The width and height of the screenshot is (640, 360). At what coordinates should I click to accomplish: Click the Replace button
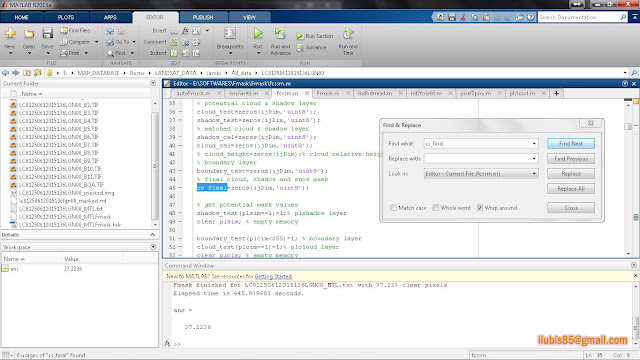[x=571, y=173]
